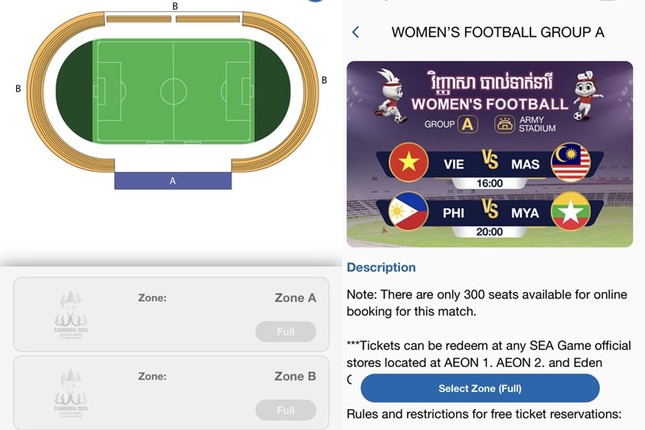Click the Vietnam flag icon
The height and width of the screenshot is (430, 645).
(x=408, y=162)
